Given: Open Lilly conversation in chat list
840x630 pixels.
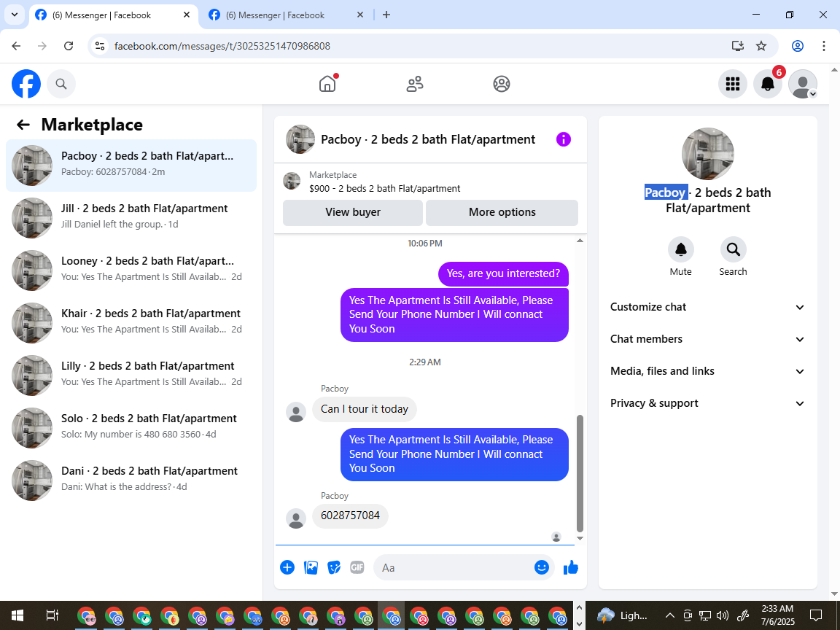Looking at the screenshot, I should point(131,376).
